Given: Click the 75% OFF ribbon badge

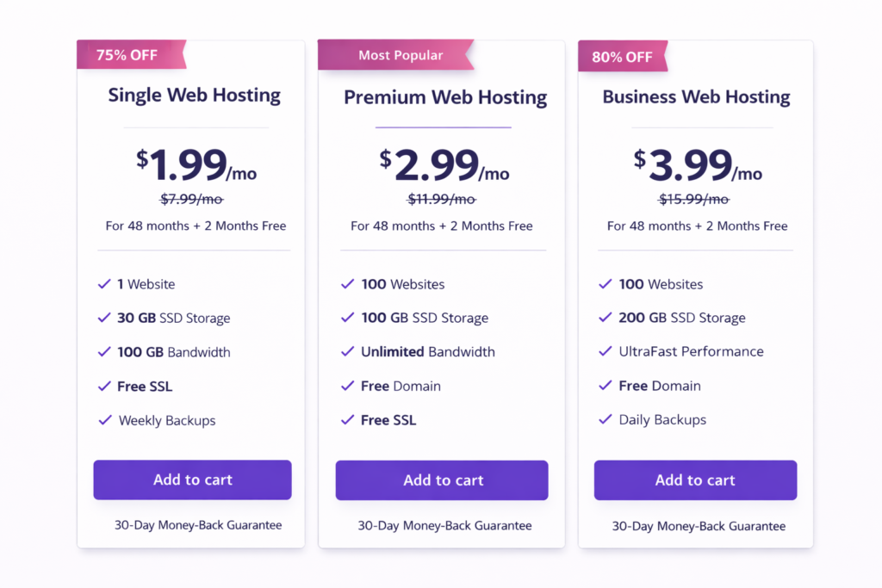Looking at the screenshot, I should pyautogui.click(x=127, y=54).
